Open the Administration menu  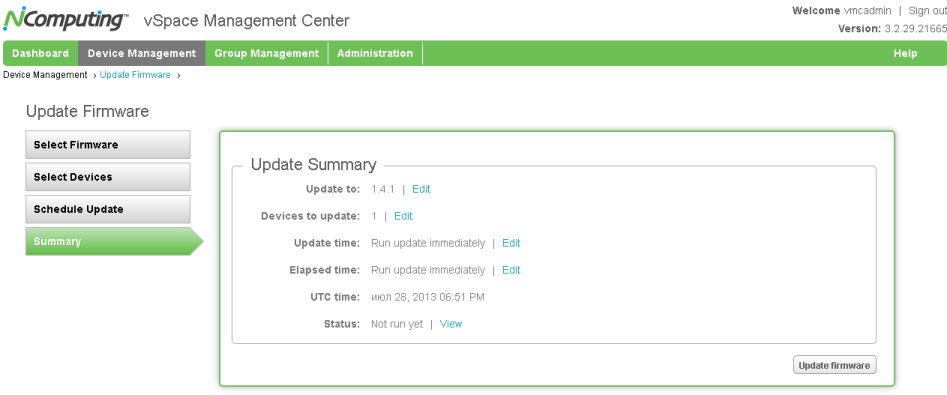coord(375,53)
